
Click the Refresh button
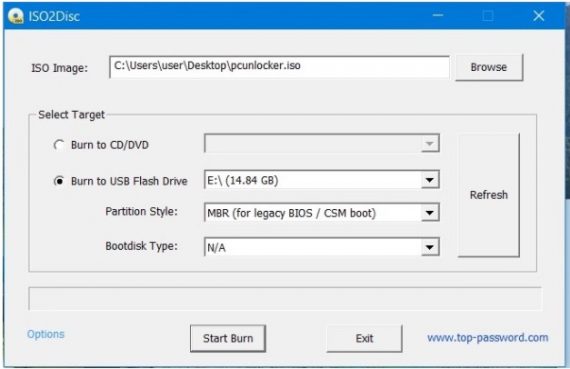click(489, 195)
